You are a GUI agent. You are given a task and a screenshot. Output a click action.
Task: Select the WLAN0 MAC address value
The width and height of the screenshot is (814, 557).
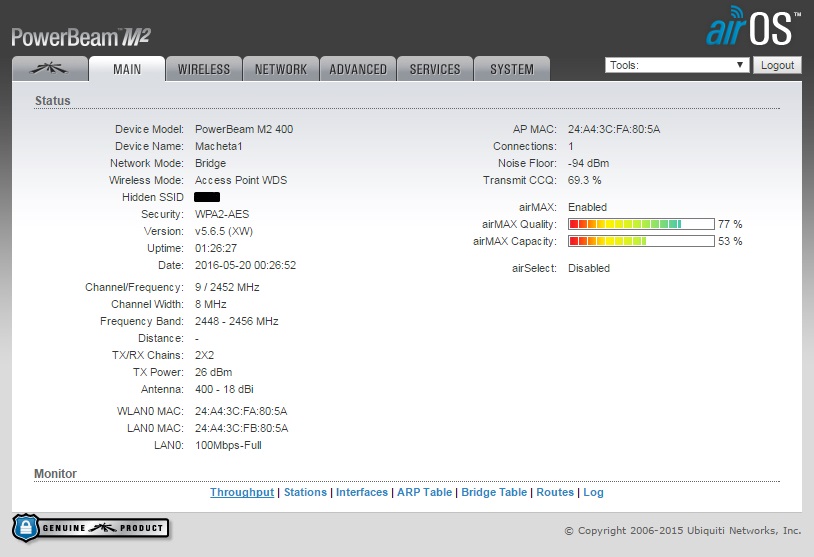tap(241, 411)
